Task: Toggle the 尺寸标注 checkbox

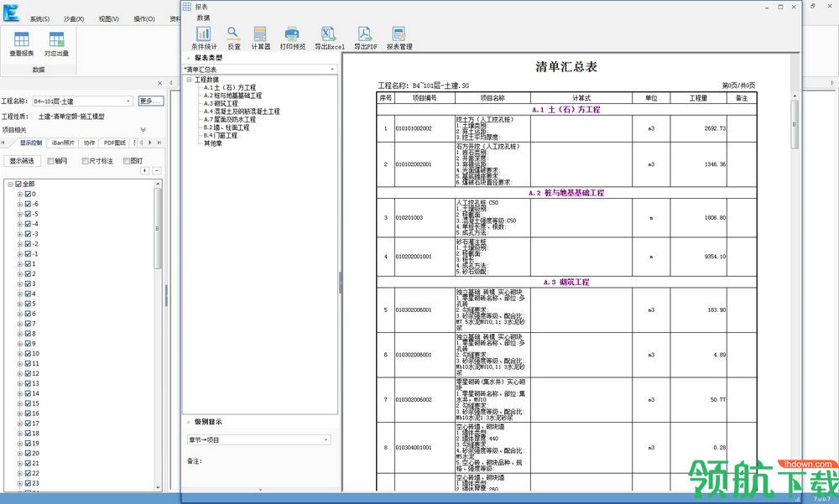Action: [85, 160]
